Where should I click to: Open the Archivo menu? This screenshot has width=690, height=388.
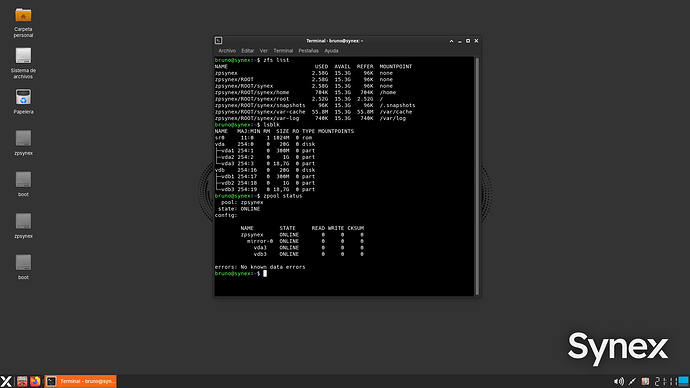coord(227,51)
